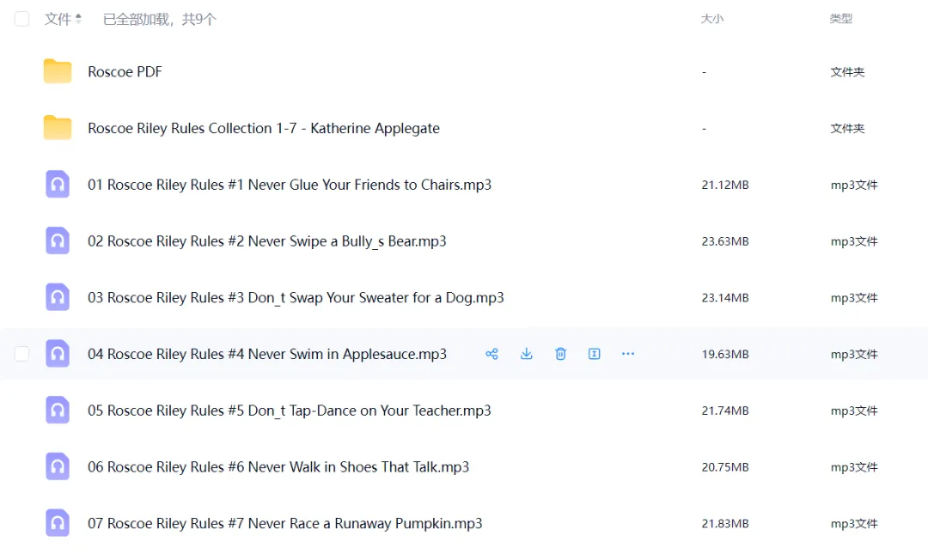Open Roscoe Riley Rules Collection 1-7 folder name
This screenshot has width=928, height=560.
[x=264, y=128]
